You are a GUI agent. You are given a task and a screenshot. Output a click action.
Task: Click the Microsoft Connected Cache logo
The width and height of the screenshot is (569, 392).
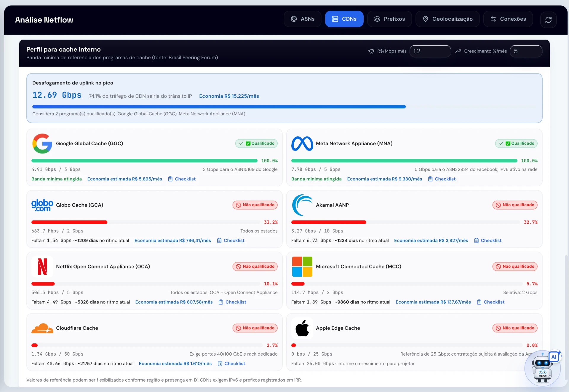[302, 267]
